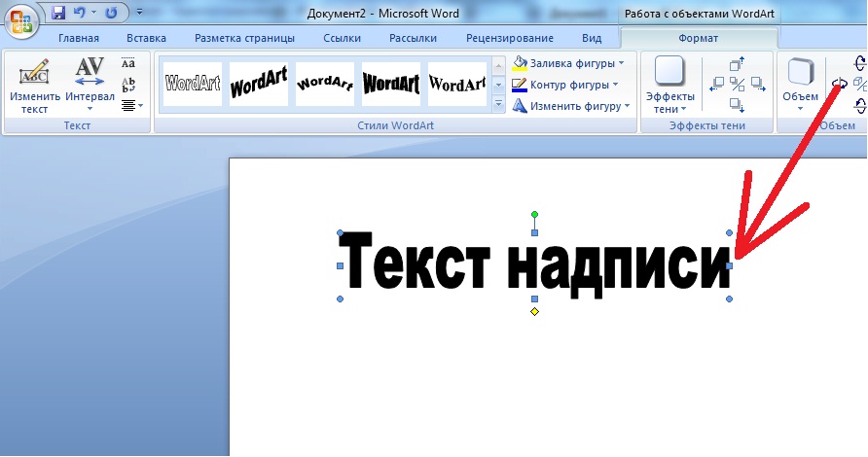Nudge the shadow left
Viewport: 868px width, 457px height.
716,84
